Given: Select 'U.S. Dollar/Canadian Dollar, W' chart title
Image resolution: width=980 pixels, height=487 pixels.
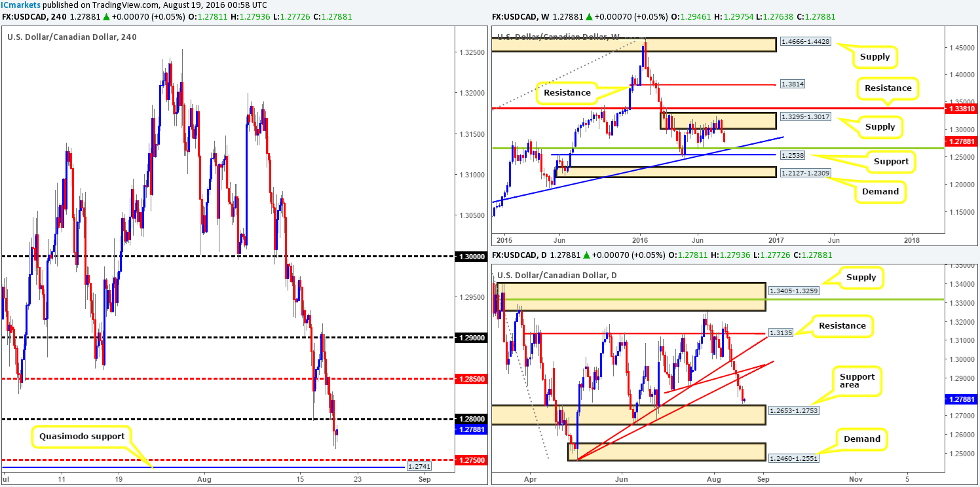Looking at the screenshot, I should pyautogui.click(x=557, y=37).
